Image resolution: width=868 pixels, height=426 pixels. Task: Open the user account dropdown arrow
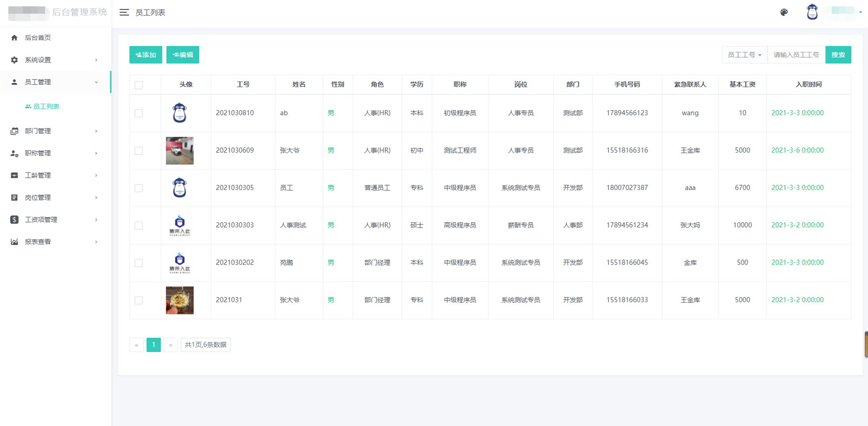[x=861, y=12]
